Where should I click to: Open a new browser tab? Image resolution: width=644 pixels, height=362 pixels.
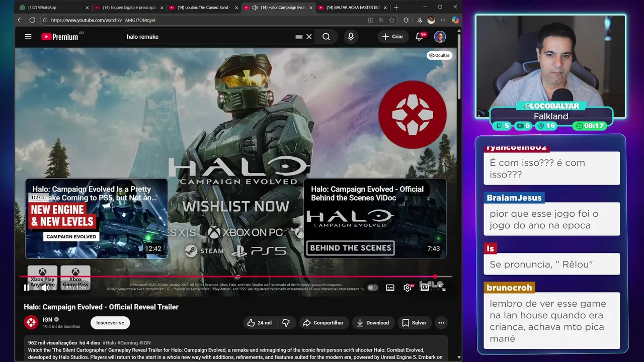click(396, 8)
